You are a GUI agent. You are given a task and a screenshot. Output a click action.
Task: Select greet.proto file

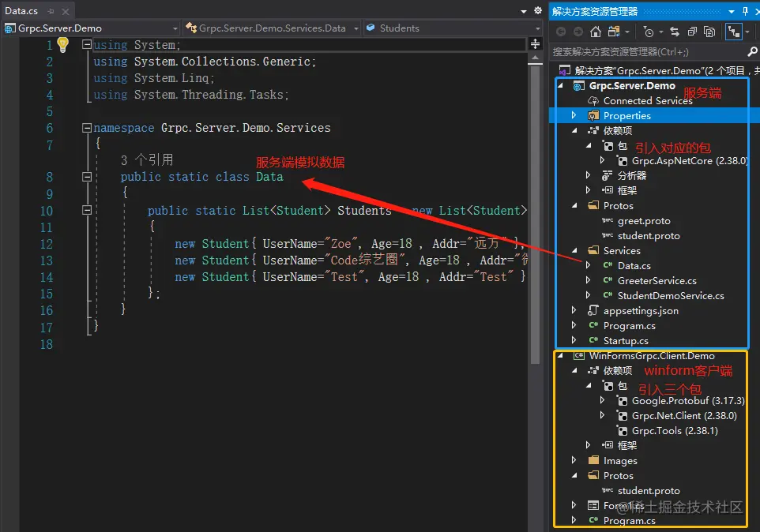point(644,221)
